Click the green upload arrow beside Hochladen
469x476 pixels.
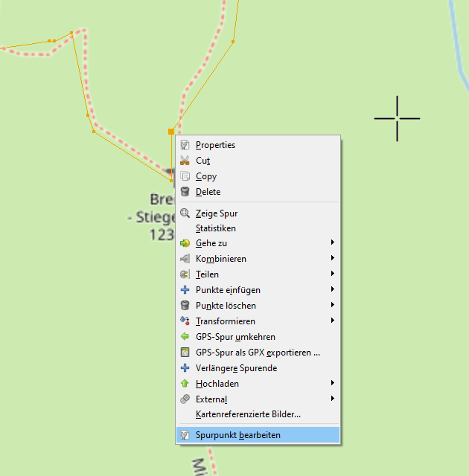(x=185, y=384)
